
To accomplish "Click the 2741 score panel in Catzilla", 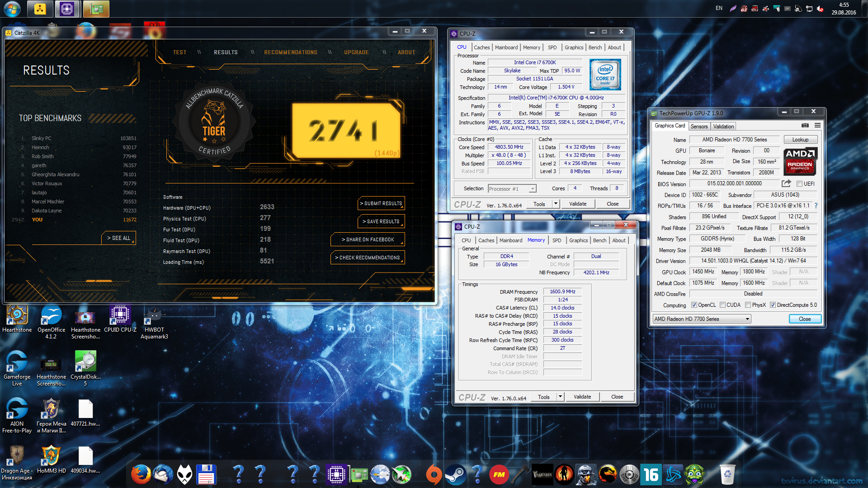I will point(346,131).
